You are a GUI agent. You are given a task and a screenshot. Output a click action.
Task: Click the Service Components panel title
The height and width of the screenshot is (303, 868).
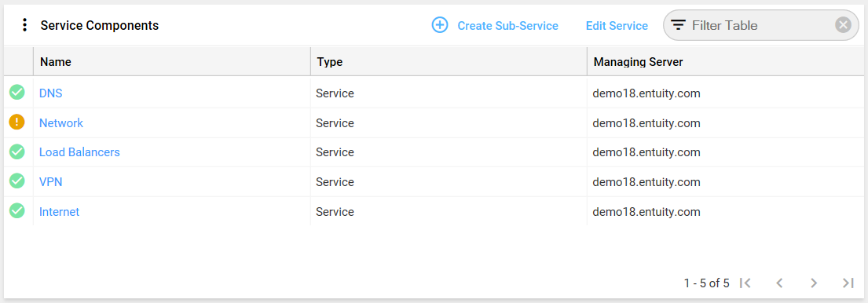coord(100,25)
